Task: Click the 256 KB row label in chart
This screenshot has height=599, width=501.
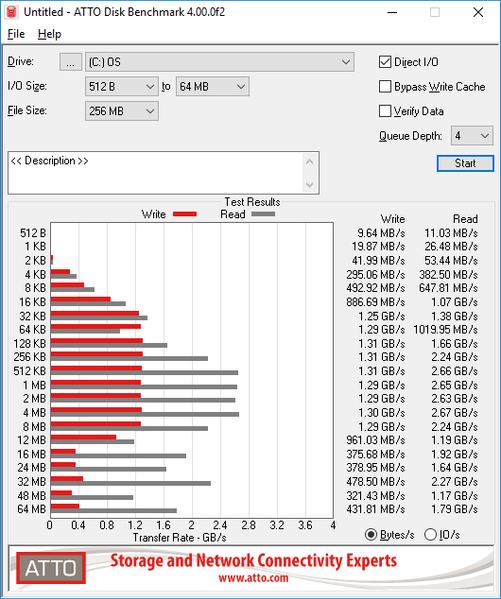Action: (x=30, y=357)
